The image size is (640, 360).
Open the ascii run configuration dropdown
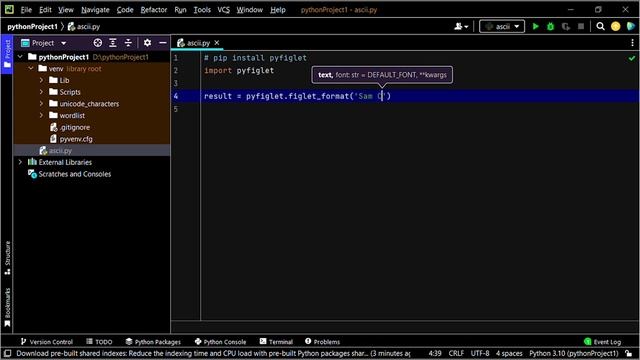click(502, 27)
